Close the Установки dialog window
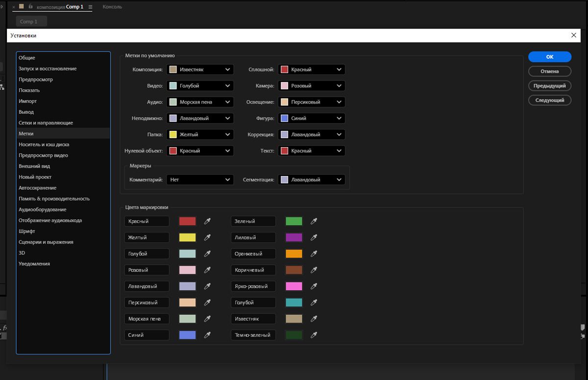588x380 pixels. (x=574, y=35)
